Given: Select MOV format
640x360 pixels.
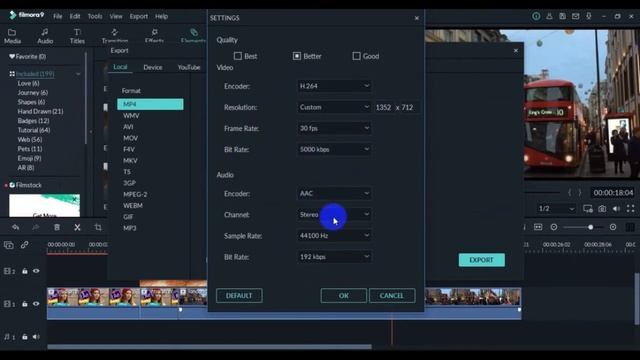Looking at the screenshot, I should 131,138.
